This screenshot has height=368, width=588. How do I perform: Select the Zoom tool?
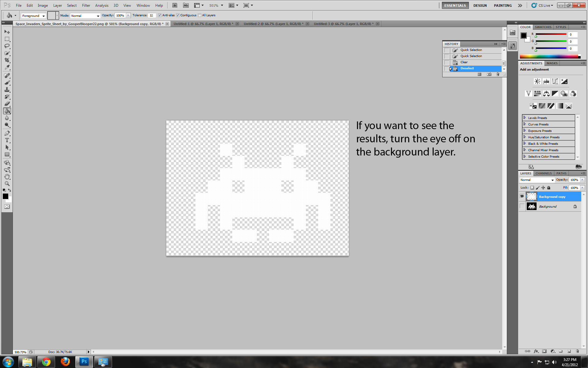click(7, 184)
